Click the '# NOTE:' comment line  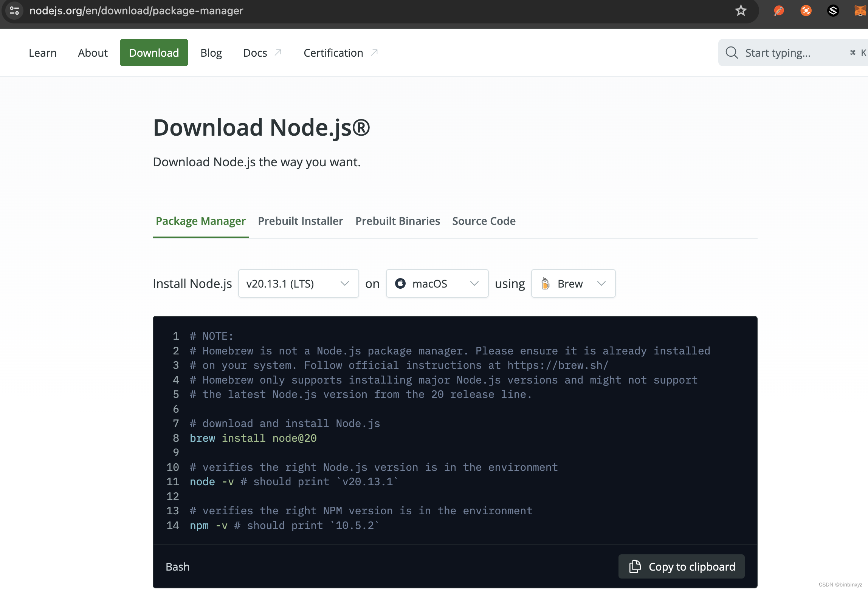(212, 336)
